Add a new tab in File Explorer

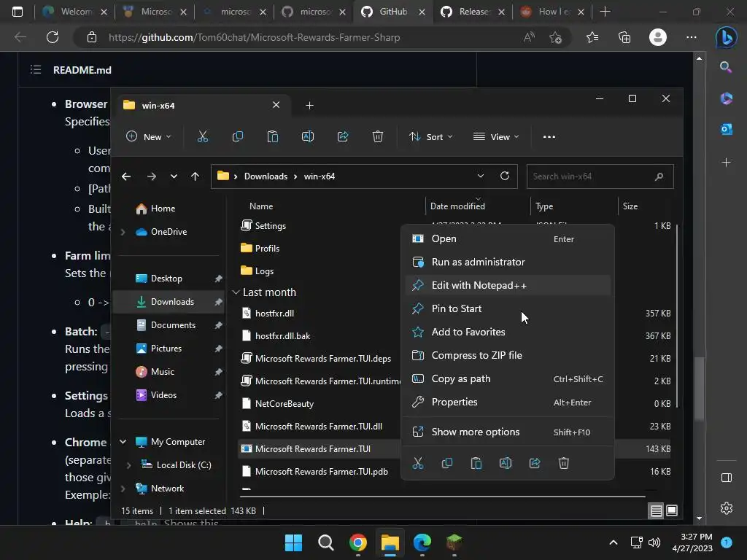pyautogui.click(x=309, y=105)
